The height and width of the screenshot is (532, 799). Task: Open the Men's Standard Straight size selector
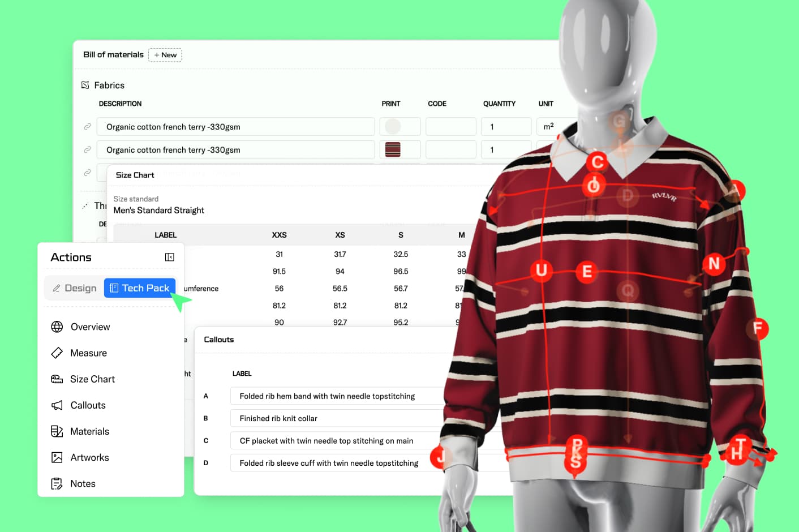(159, 210)
